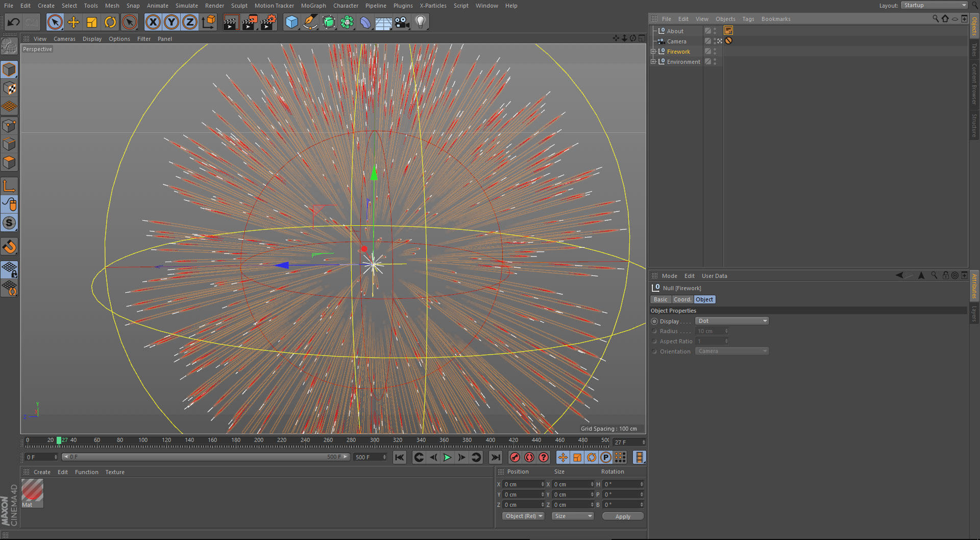Open the deformer objects icon
Viewport: 980px width, 540px height.
click(365, 22)
